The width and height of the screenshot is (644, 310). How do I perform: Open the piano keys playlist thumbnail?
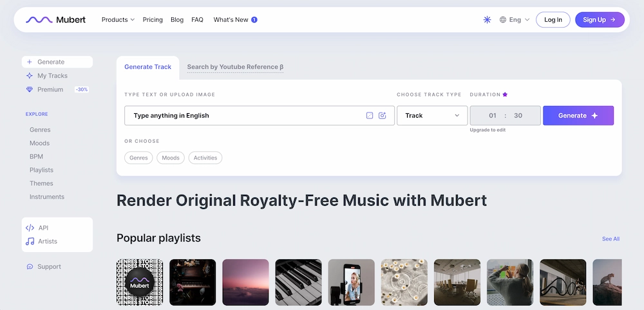(299, 282)
